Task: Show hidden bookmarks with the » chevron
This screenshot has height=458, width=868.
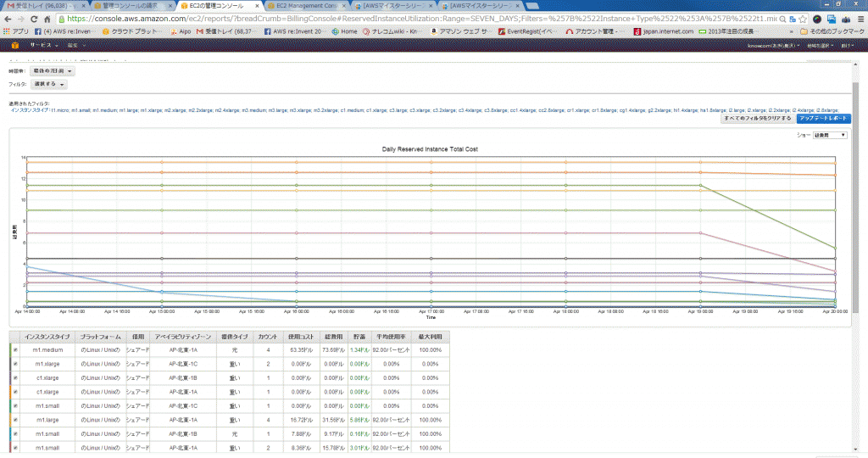Action: click(x=793, y=31)
